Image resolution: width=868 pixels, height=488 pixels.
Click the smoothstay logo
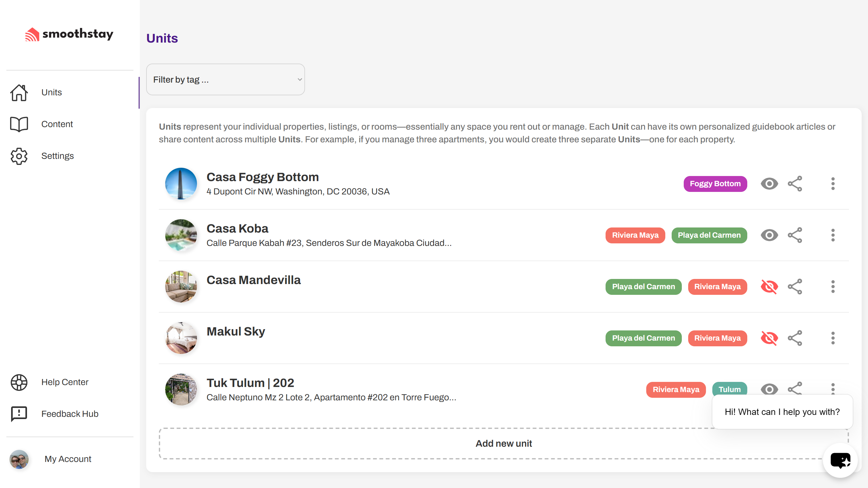(x=69, y=34)
